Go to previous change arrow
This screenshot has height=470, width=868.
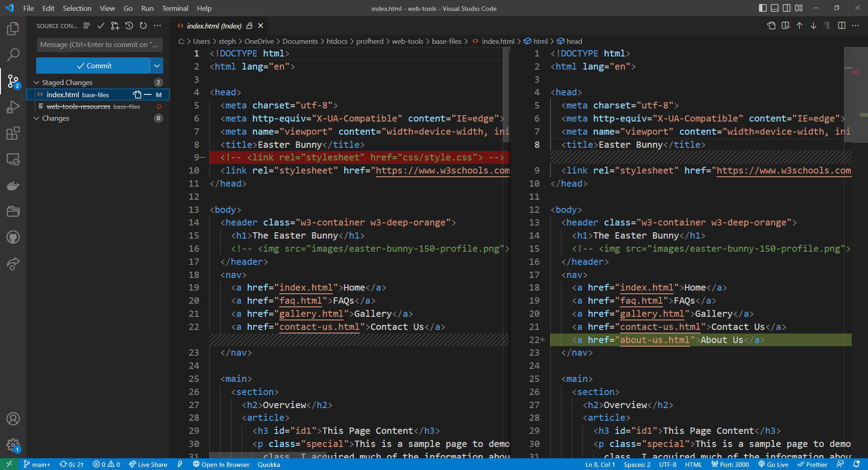coord(799,26)
